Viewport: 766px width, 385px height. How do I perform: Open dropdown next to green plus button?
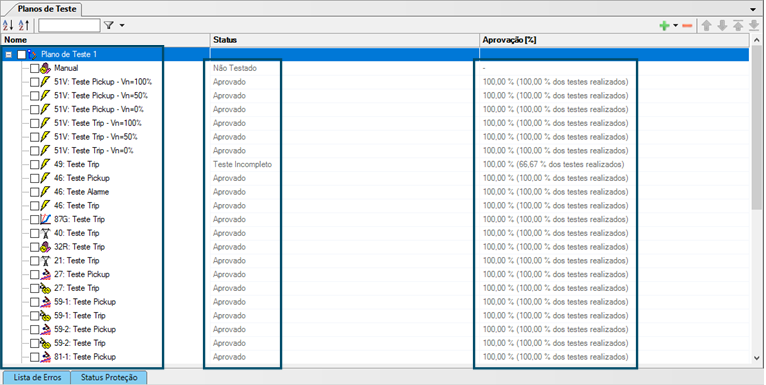pos(675,26)
